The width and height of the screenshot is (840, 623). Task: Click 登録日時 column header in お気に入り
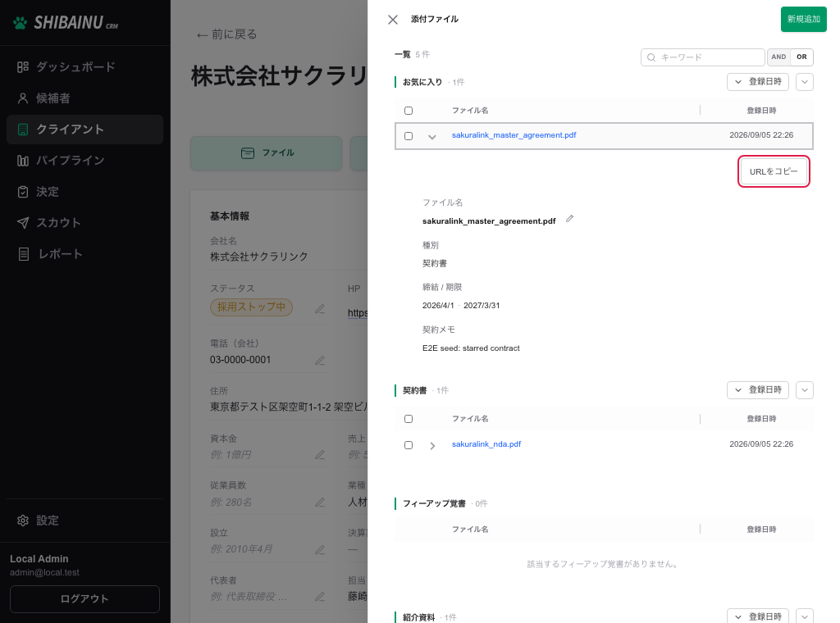click(x=761, y=111)
